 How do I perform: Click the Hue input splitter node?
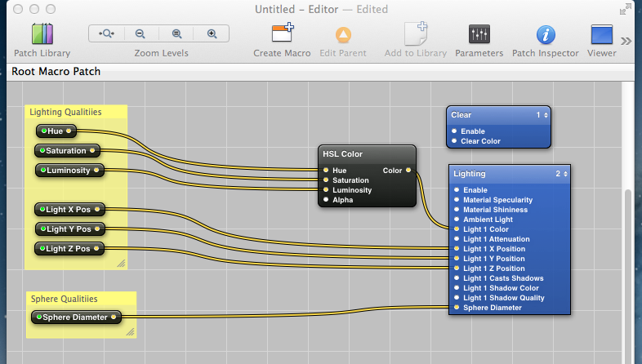click(x=56, y=131)
